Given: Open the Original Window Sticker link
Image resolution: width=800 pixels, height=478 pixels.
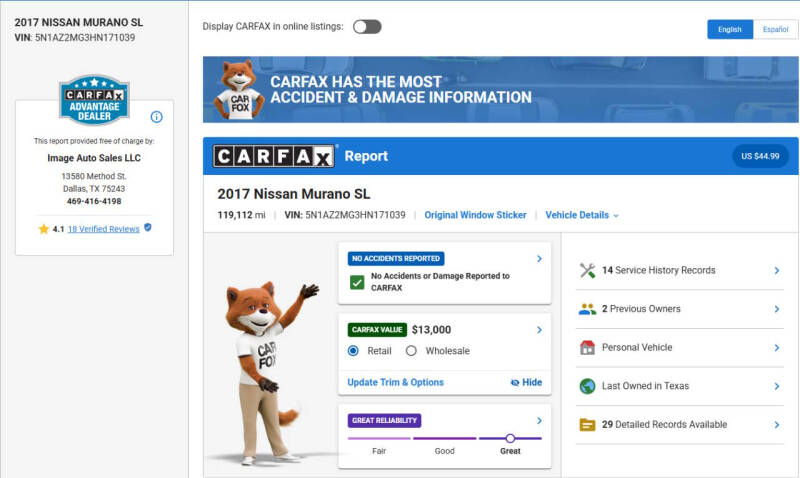Looking at the screenshot, I should [476, 215].
